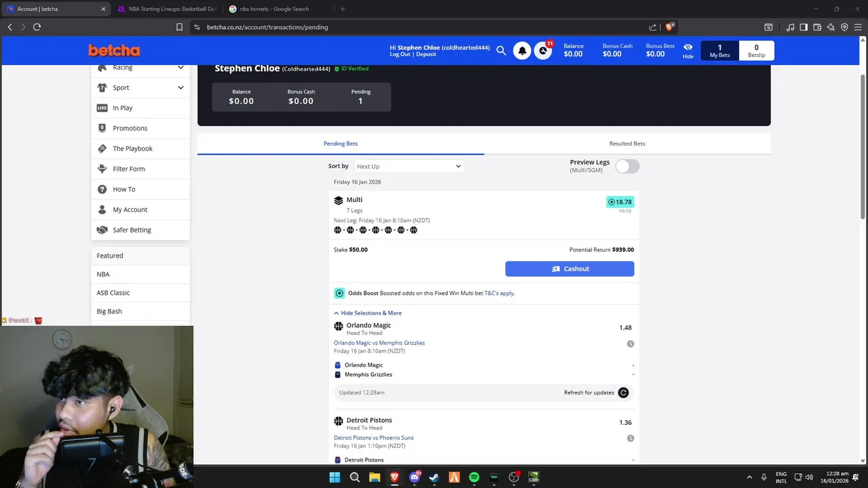Open Detroit Pistons vs Phoenix Suns link

click(x=374, y=438)
